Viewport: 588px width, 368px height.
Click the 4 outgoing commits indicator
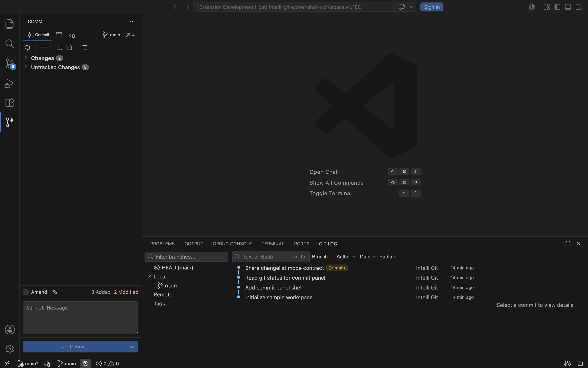tap(130, 35)
